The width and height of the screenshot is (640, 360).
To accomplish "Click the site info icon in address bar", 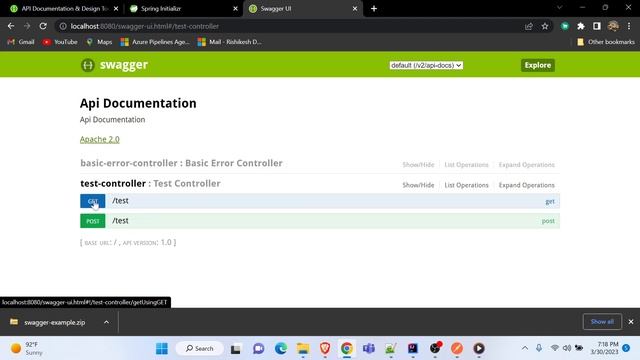I will [63, 26].
